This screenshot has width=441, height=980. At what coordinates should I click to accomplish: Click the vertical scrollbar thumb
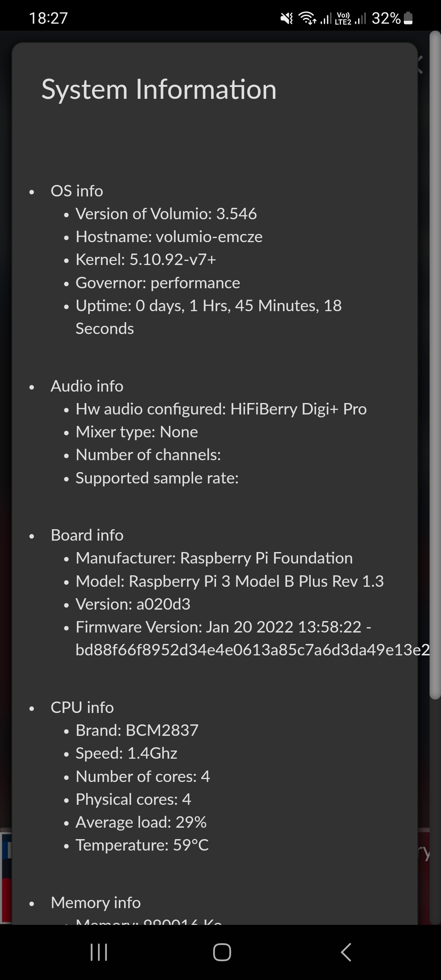(435, 363)
